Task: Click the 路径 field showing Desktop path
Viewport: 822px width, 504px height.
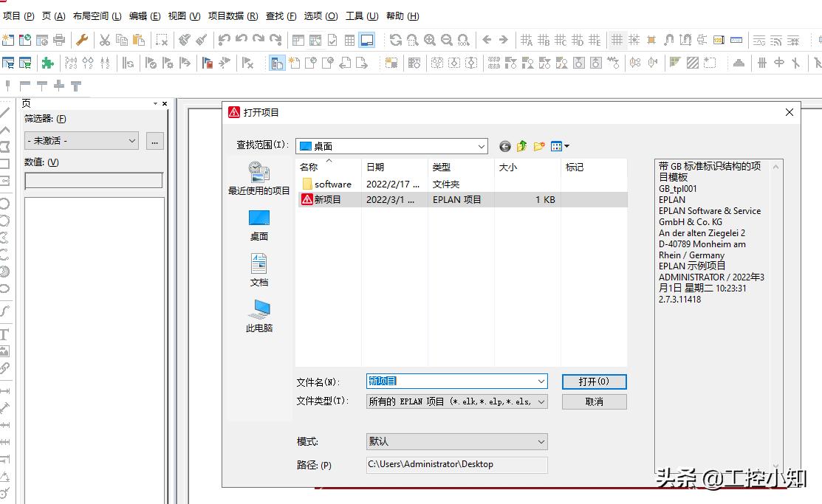Action: click(457, 465)
